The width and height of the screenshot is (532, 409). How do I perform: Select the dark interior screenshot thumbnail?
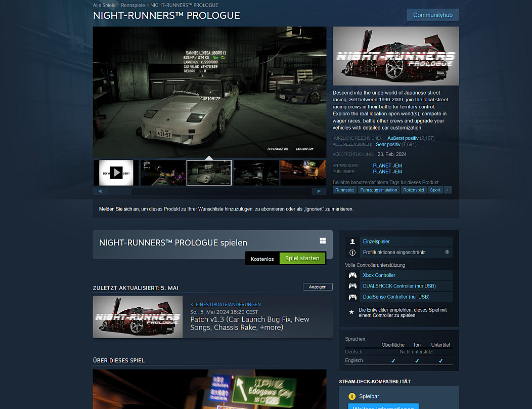tap(256, 173)
